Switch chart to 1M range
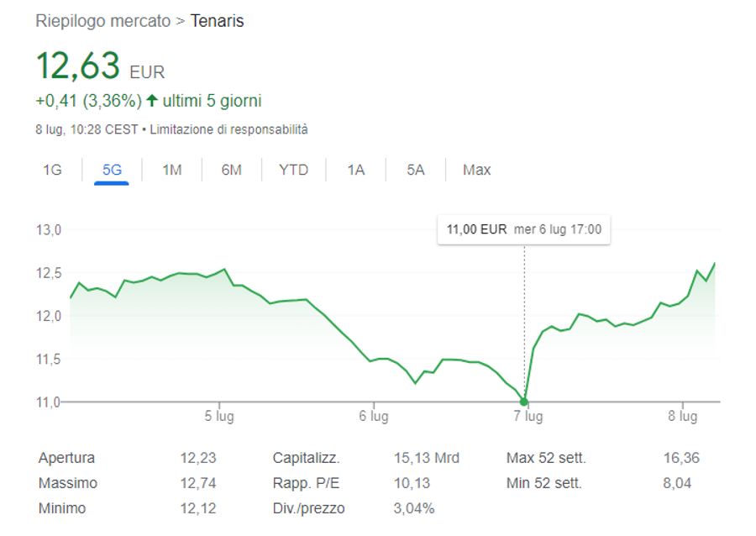756x536 pixels. [172, 170]
